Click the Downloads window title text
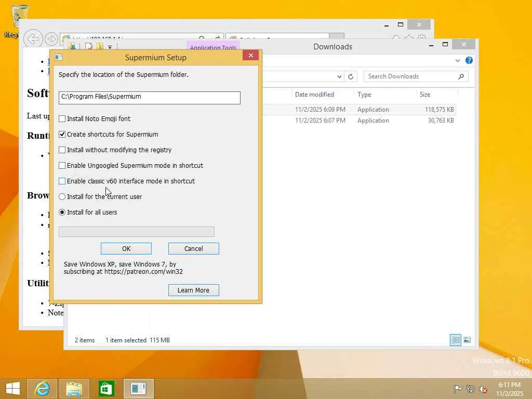532x399 pixels. (x=332, y=47)
